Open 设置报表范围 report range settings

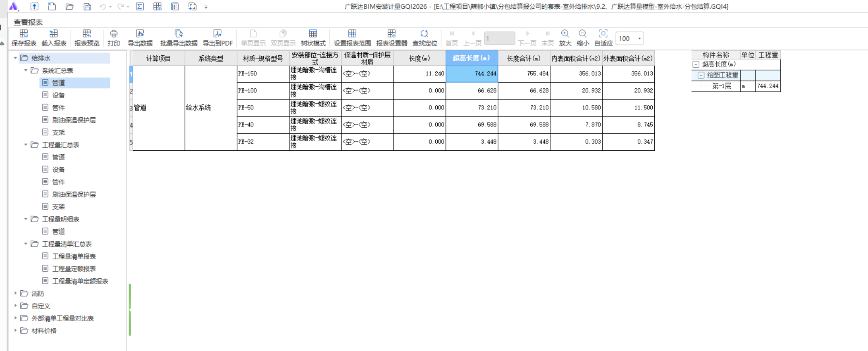352,38
